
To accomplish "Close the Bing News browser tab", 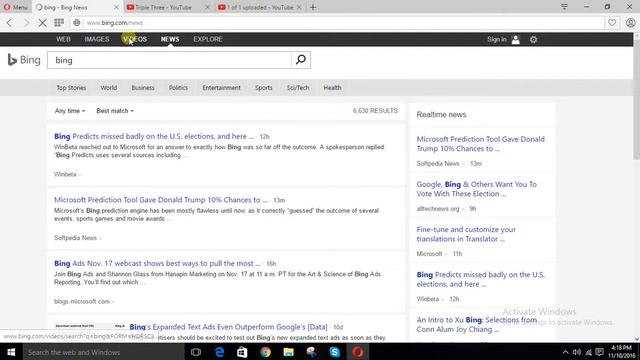I will tap(116, 7).
